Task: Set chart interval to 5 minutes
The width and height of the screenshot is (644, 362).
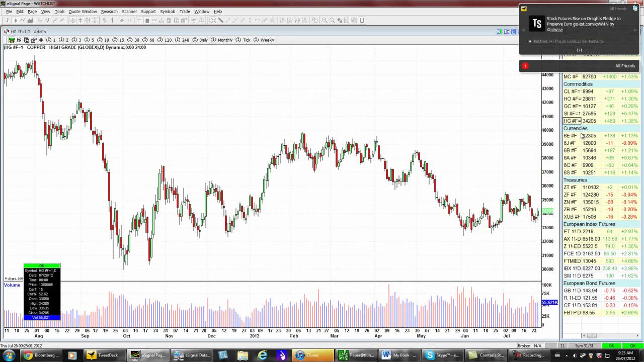Action: 90,40
